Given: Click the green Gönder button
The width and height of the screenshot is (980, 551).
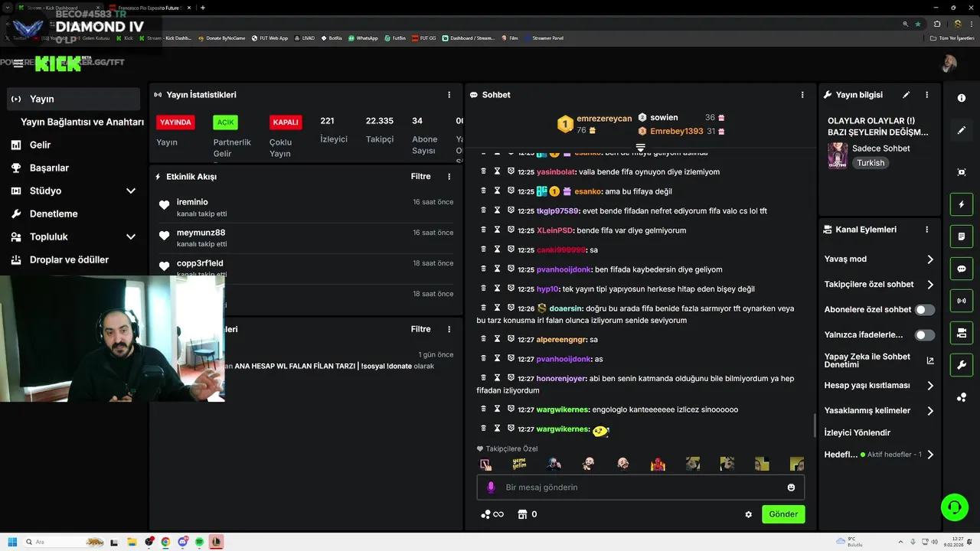Looking at the screenshot, I should [x=783, y=514].
